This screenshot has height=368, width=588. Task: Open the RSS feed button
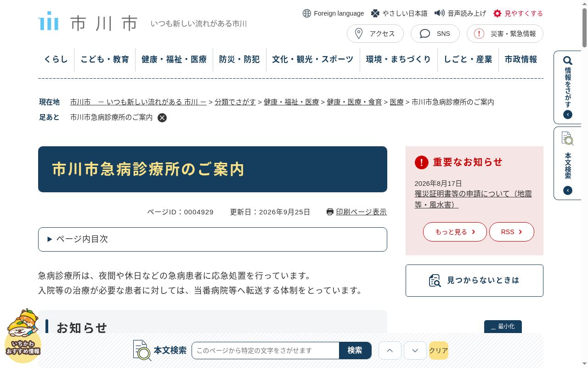click(x=512, y=232)
